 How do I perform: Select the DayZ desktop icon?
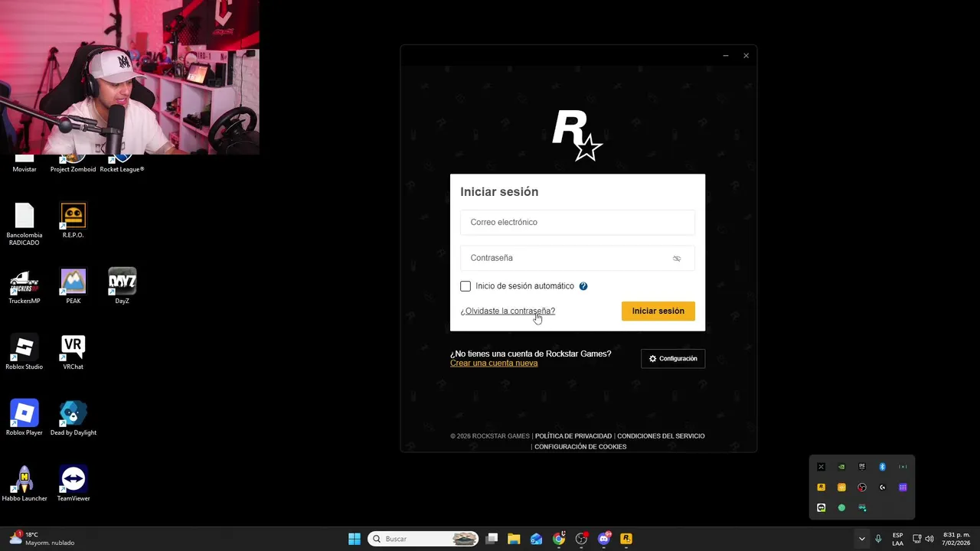click(x=122, y=286)
